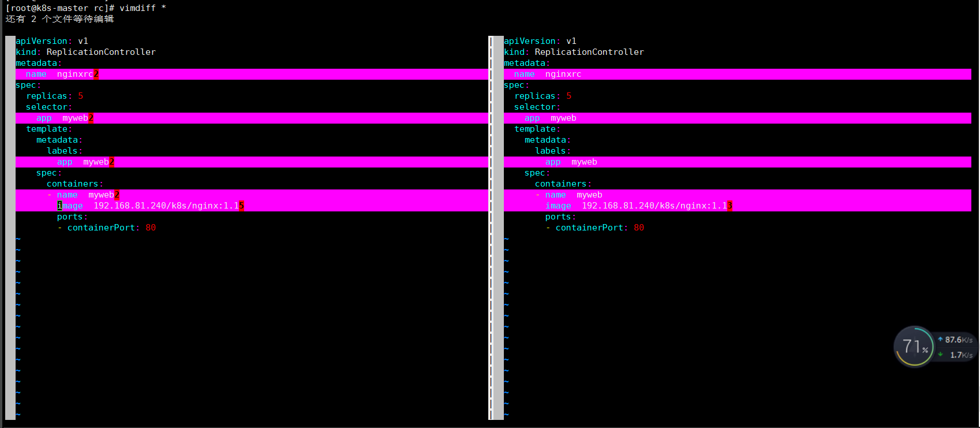Click 'metadata:' under template in left pane
Image resolution: width=980 pixels, height=428 pixels.
tap(59, 140)
